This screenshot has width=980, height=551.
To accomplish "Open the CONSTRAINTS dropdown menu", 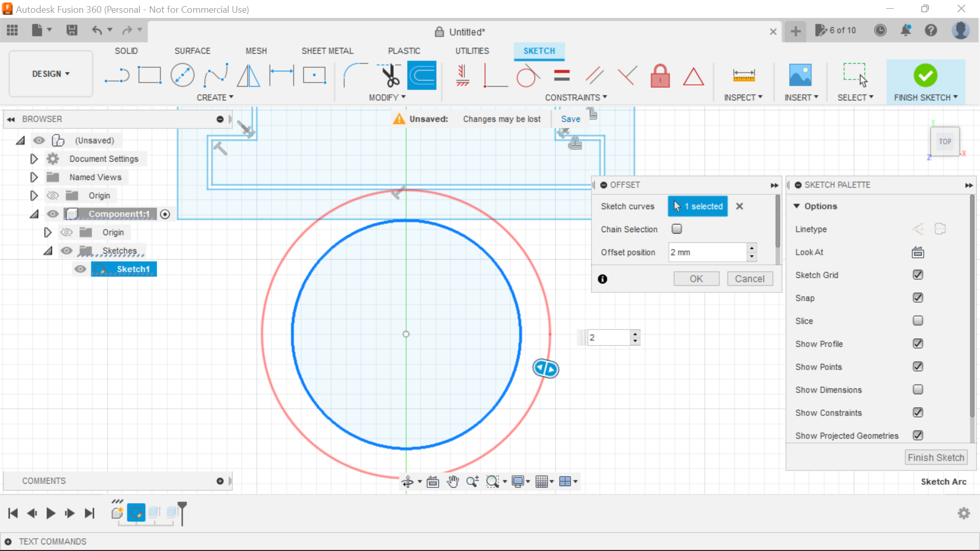I will click(x=576, y=97).
